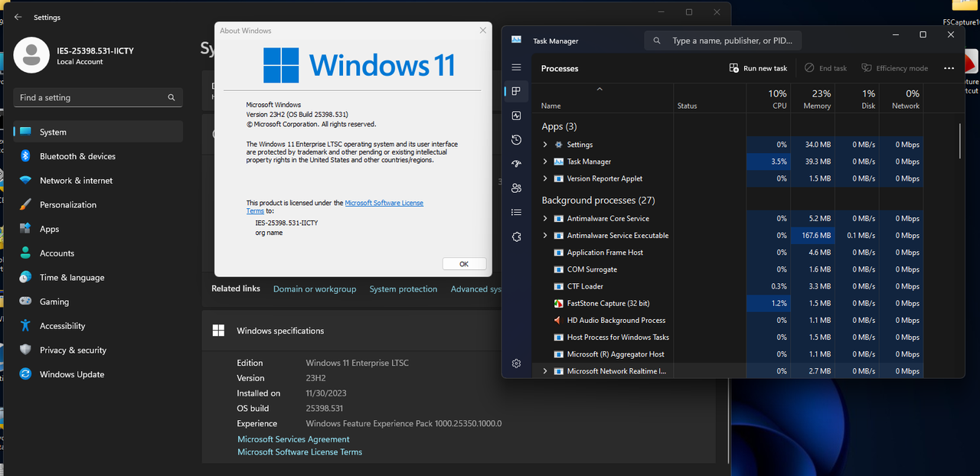The width and height of the screenshot is (980, 476).
Task: Click Run new task button
Action: 758,68
